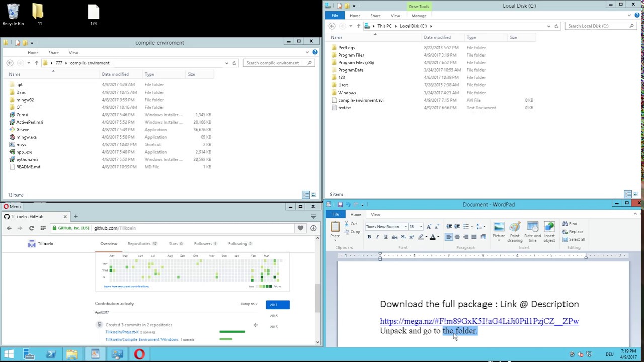Open the Repositories tab on GitHub
This screenshot has height=362, width=644.
tap(142, 244)
